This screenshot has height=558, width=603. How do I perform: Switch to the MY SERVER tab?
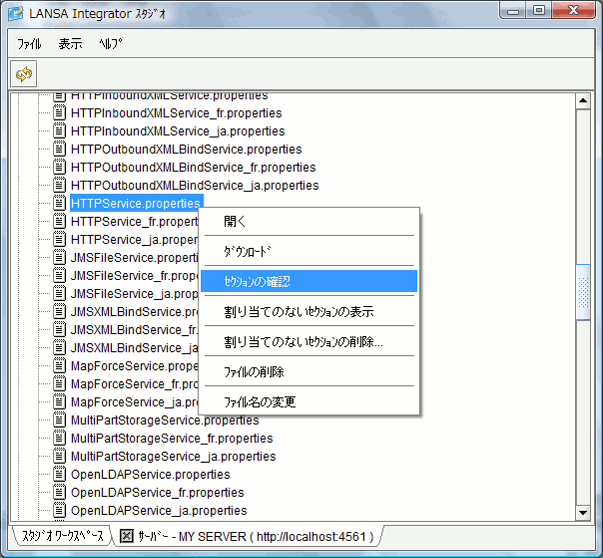248,536
